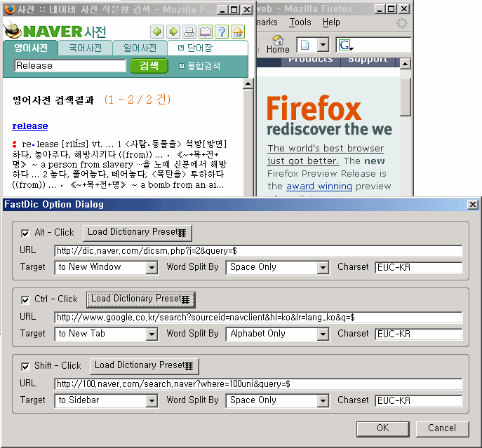Image resolution: width=482 pixels, height=448 pixels.
Task: Open the 'release' dictionary result link
Action: [29, 126]
